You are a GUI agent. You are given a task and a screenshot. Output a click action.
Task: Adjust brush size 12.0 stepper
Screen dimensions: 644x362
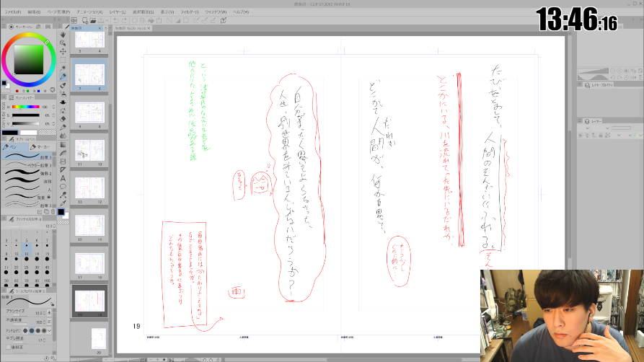pyautogui.click(x=54, y=226)
